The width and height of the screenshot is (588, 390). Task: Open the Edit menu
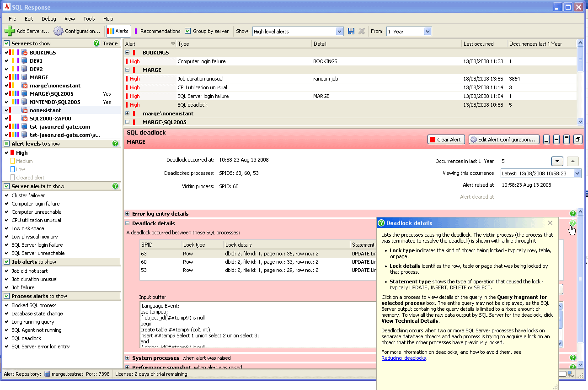coord(29,19)
